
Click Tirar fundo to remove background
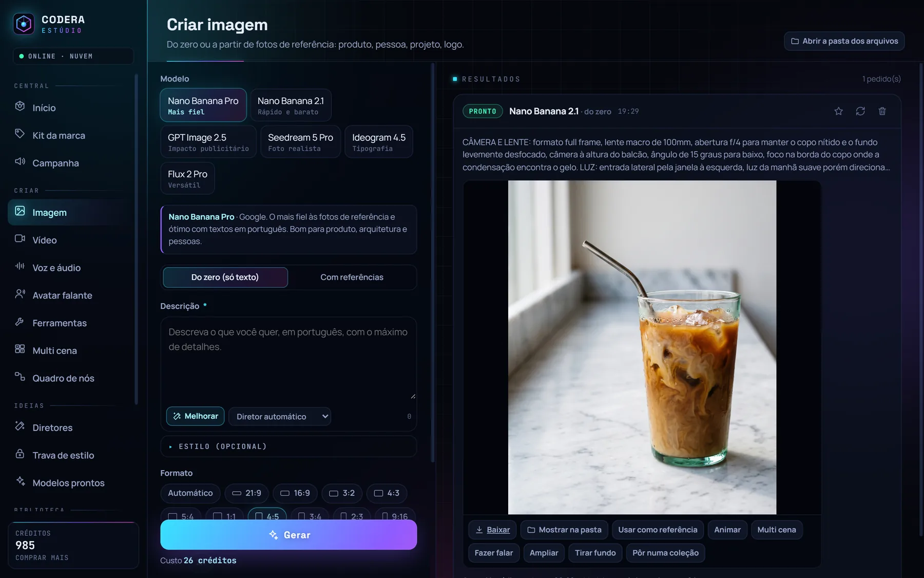(595, 553)
